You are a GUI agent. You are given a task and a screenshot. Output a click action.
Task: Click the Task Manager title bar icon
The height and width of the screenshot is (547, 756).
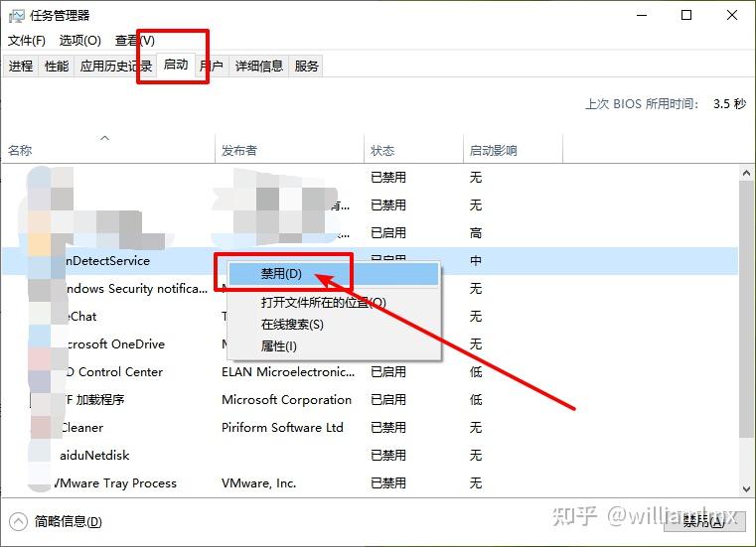tap(17, 16)
